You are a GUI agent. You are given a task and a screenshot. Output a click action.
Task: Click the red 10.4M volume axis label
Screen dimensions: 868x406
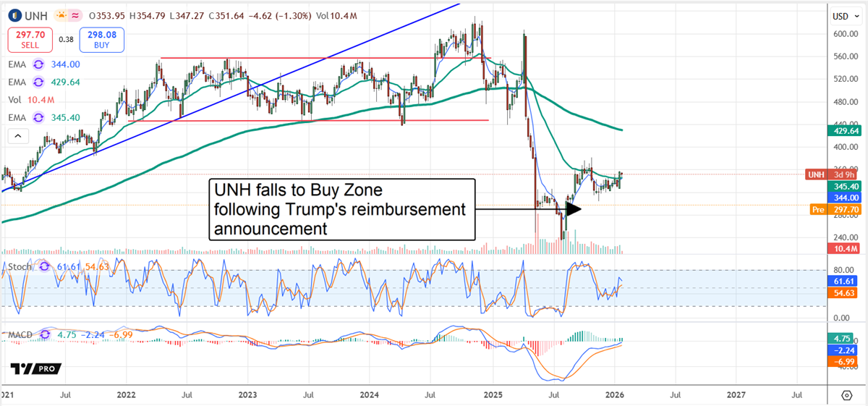tap(845, 248)
